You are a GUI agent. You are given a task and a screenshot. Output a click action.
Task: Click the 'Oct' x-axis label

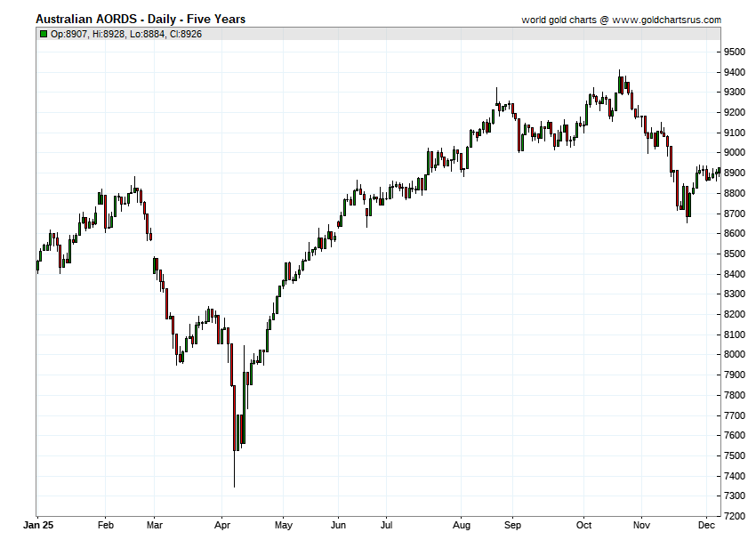click(x=583, y=525)
